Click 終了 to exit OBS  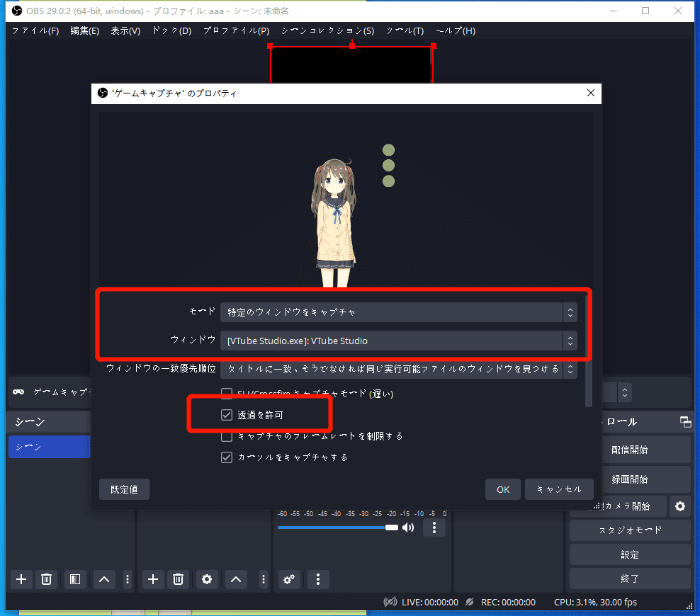(630, 578)
